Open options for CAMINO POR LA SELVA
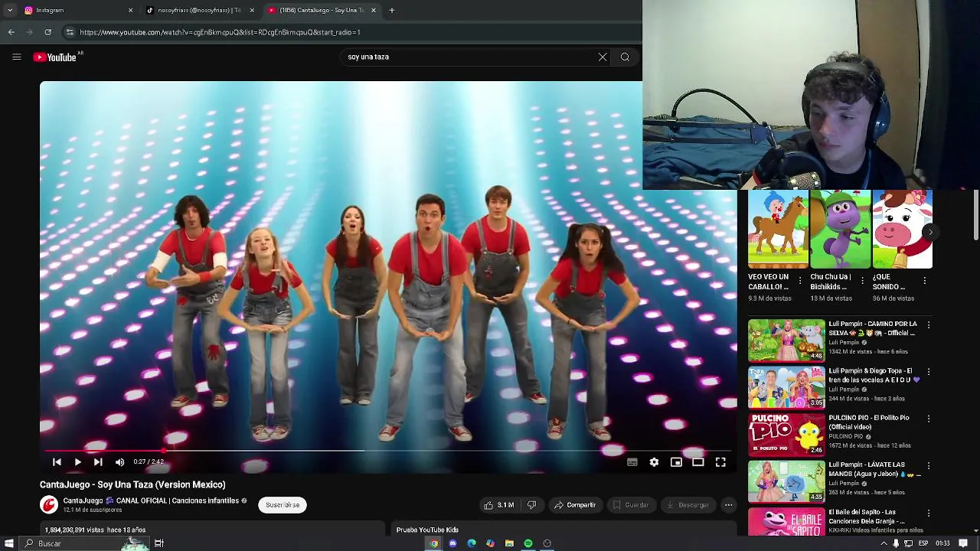Image resolution: width=980 pixels, height=551 pixels. pos(929,325)
